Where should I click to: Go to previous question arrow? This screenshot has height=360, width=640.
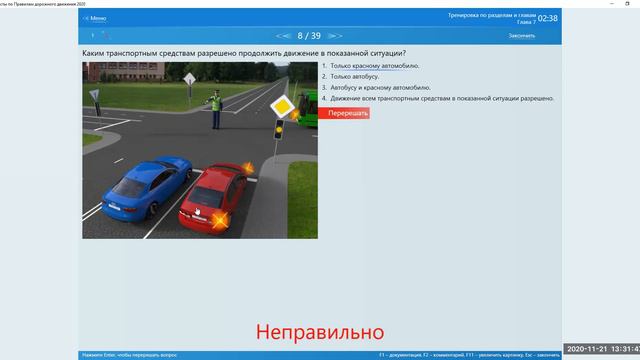click(x=283, y=36)
